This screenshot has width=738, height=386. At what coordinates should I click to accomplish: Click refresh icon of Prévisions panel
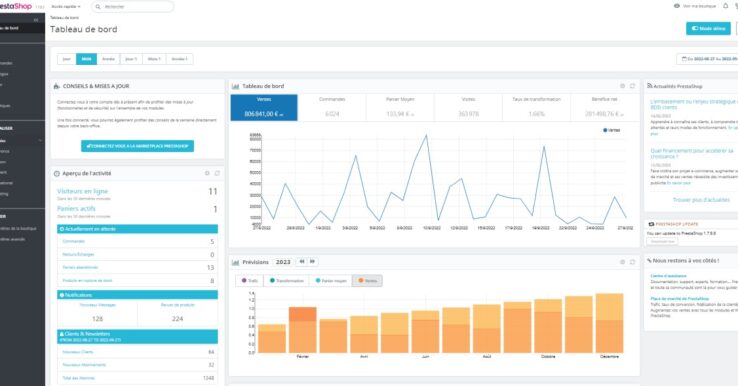[x=632, y=262]
